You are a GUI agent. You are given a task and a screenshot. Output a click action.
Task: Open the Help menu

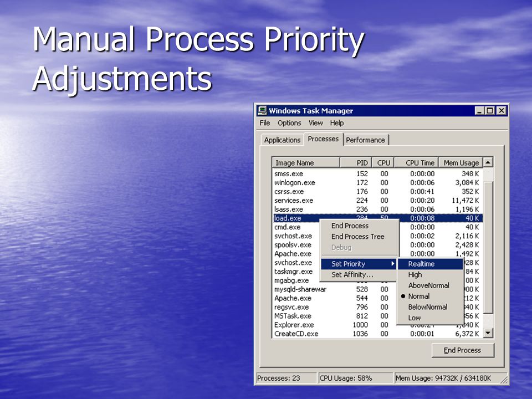coord(337,123)
